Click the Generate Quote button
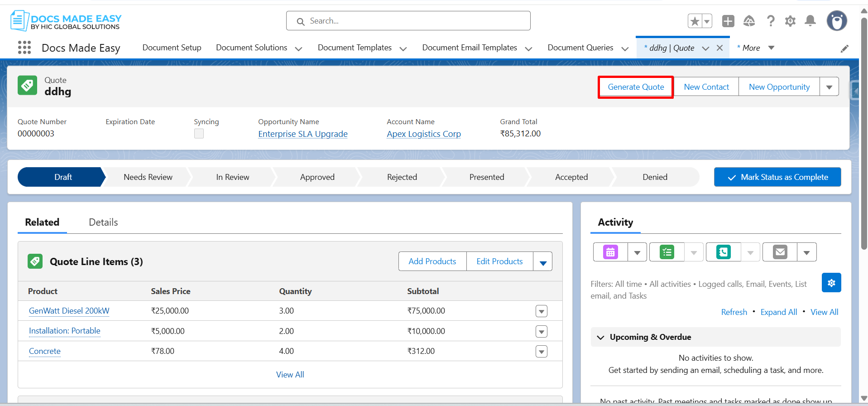The width and height of the screenshot is (868, 406). pos(636,87)
